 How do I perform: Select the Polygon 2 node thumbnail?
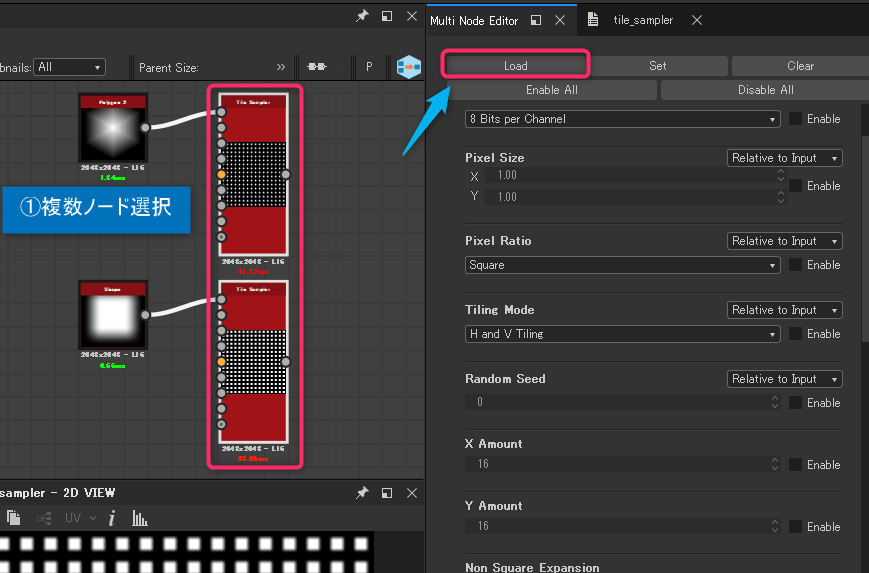click(x=113, y=128)
